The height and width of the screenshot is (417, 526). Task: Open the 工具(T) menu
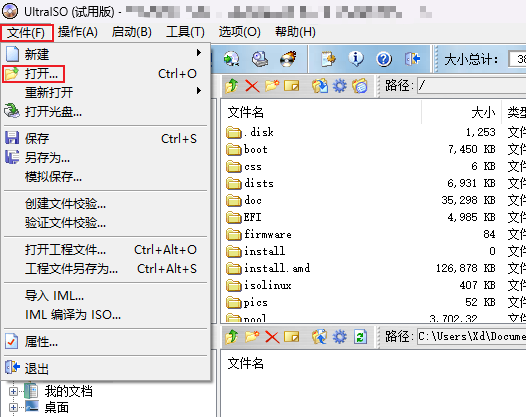click(x=185, y=32)
